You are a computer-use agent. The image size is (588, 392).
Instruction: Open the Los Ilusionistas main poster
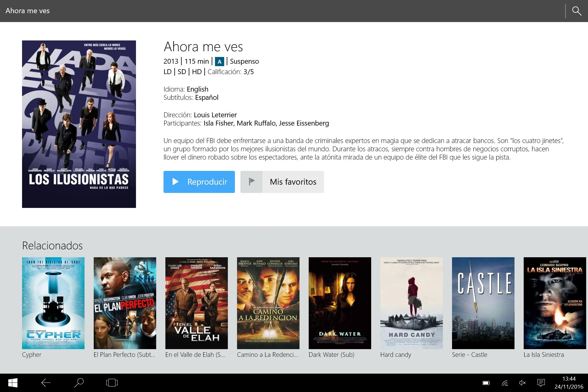click(79, 124)
